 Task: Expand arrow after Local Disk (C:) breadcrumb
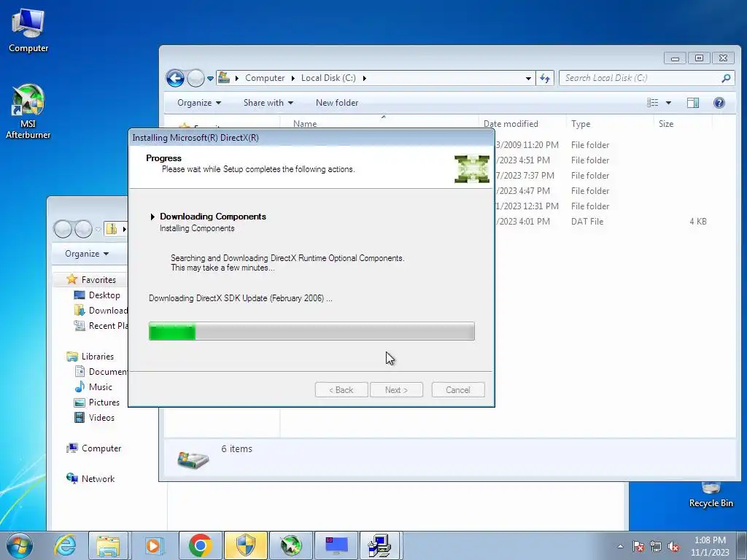point(365,78)
